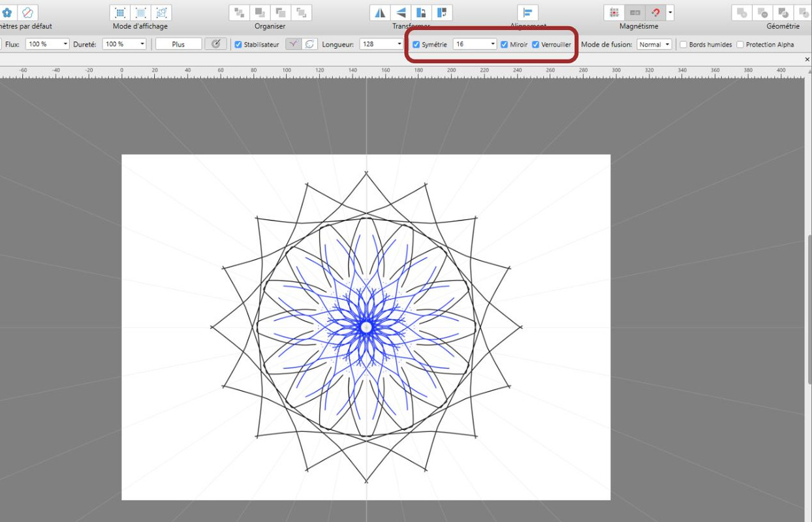Select the middle fine-grid view mode icon
Image resolution: width=812 pixels, height=522 pixels.
[x=140, y=12]
